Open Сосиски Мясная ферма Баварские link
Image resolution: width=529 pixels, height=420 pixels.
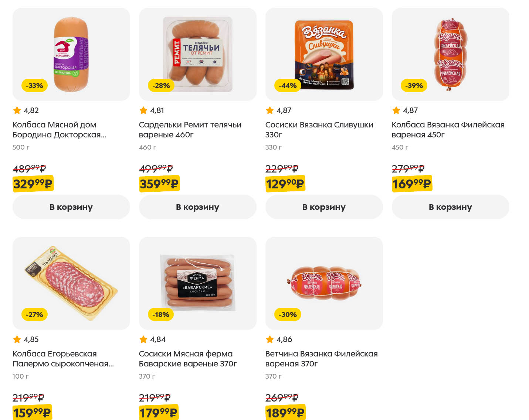[187, 359]
